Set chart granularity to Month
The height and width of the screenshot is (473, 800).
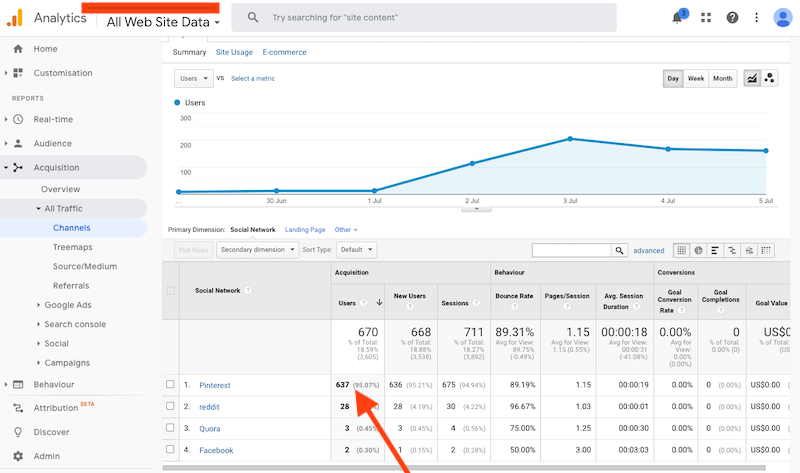722,79
